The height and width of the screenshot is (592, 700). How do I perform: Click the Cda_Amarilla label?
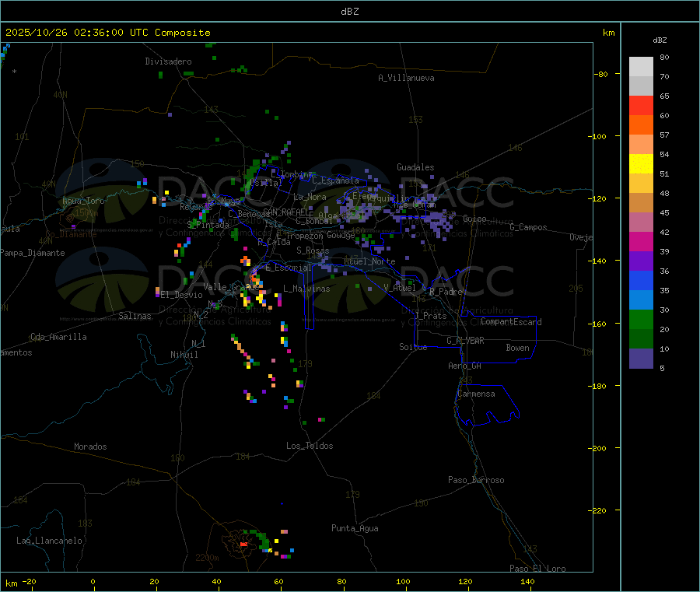coord(58,337)
